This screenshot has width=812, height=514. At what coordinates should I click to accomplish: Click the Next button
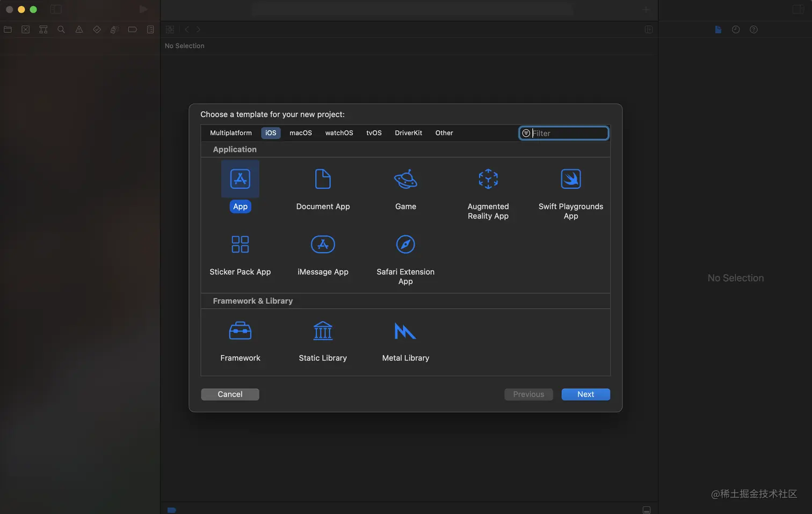click(x=585, y=394)
